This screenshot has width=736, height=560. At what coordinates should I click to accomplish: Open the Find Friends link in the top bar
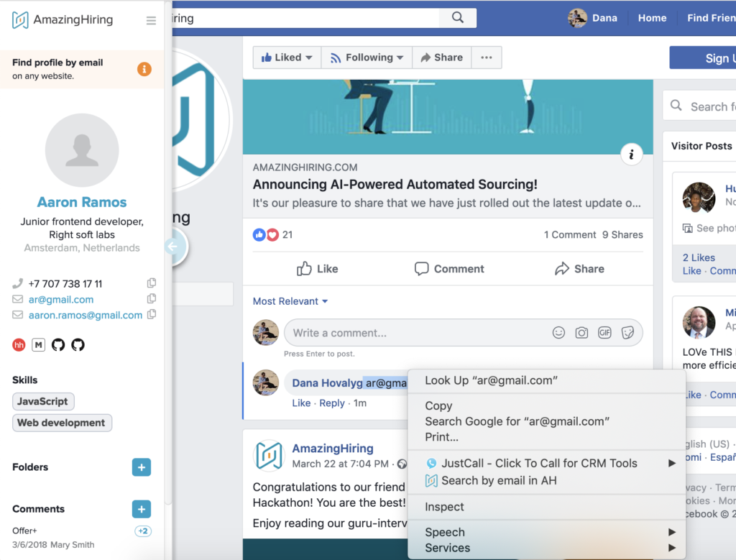[x=712, y=18]
